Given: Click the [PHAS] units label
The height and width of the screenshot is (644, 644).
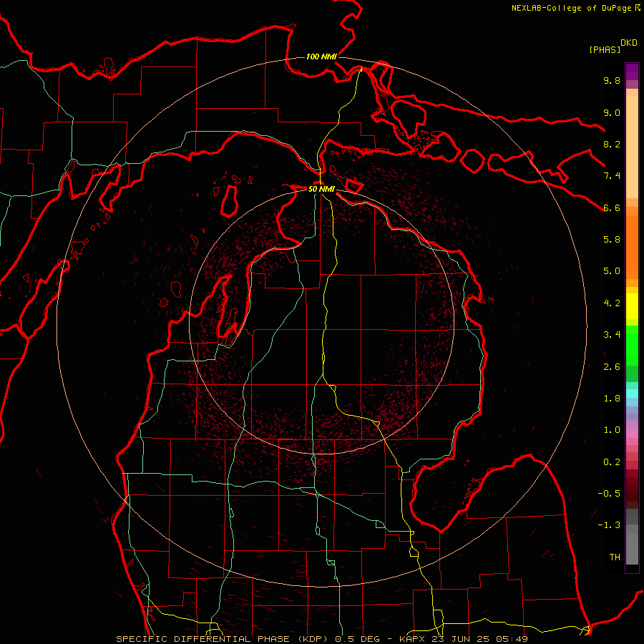Looking at the screenshot, I should (x=605, y=49).
